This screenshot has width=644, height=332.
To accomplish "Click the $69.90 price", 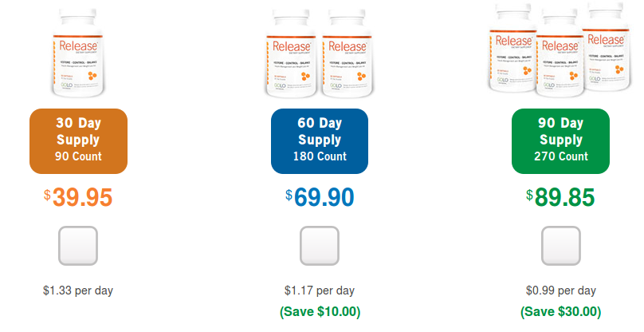I will [320, 197].
